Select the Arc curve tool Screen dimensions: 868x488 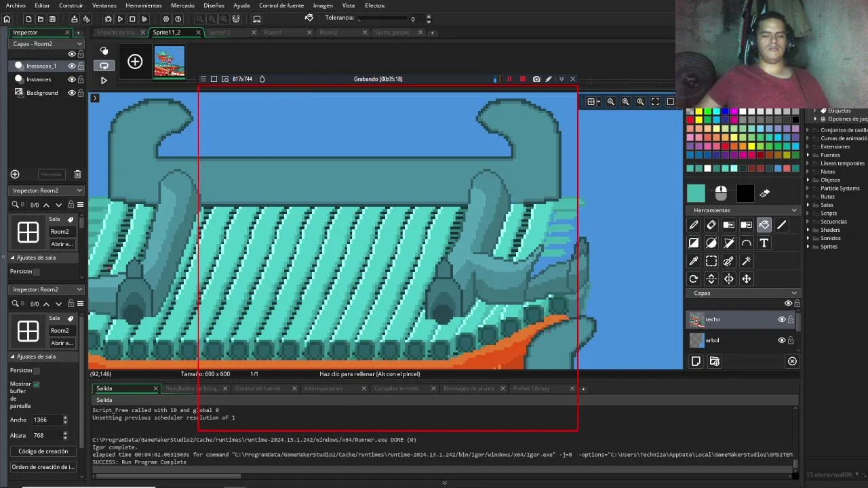coord(747,243)
